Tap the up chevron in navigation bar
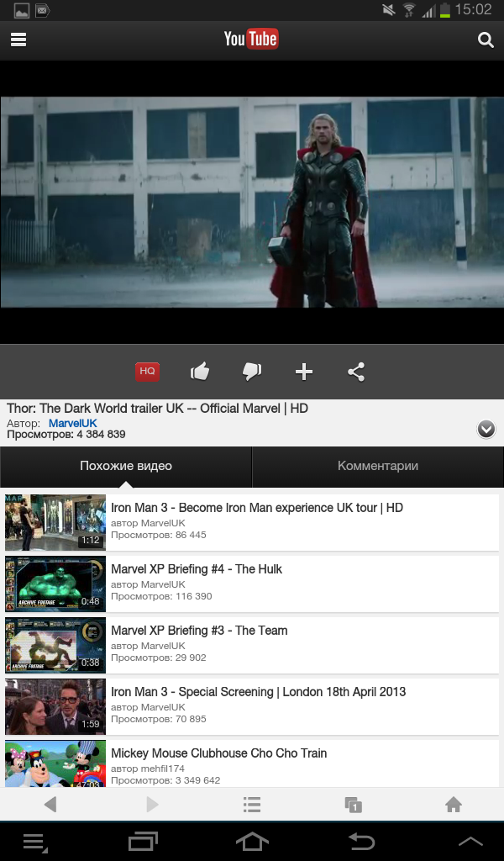504x861 pixels. tap(470, 841)
